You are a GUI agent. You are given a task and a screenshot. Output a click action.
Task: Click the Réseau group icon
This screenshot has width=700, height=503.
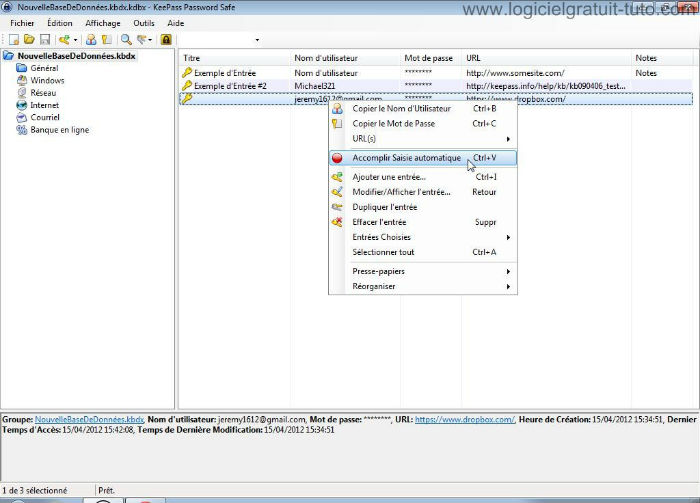[x=21, y=93]
